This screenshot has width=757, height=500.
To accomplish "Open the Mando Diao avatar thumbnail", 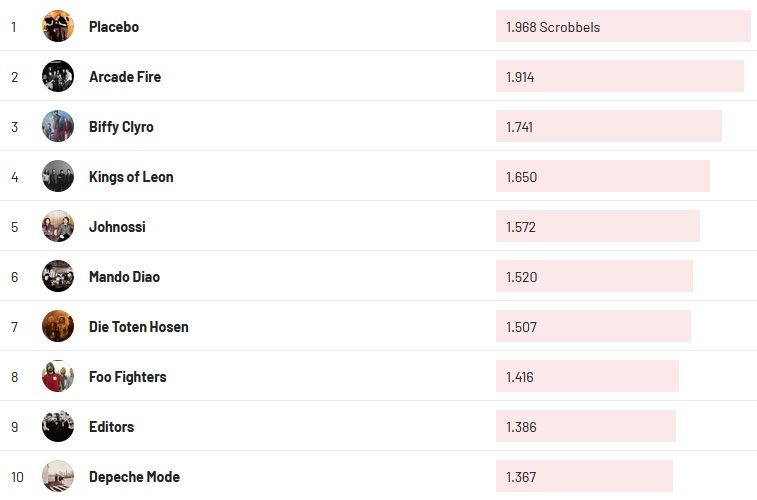I will (58, 276).
